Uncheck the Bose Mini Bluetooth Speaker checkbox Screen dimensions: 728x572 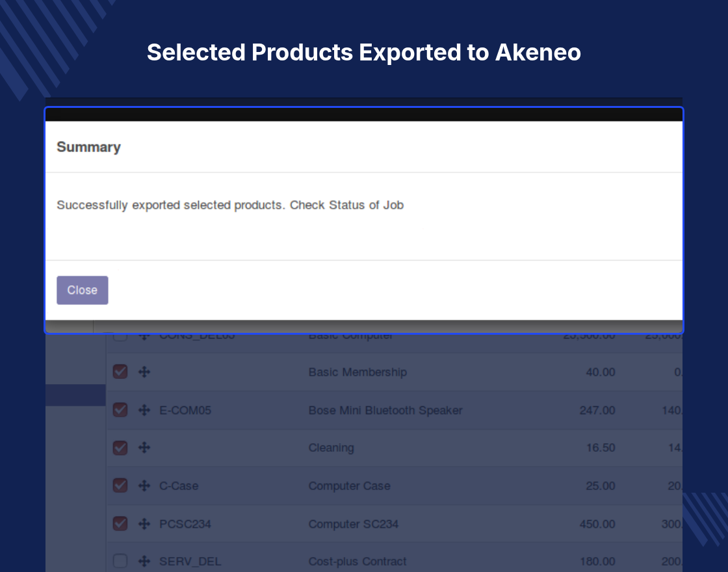point(120,410)
